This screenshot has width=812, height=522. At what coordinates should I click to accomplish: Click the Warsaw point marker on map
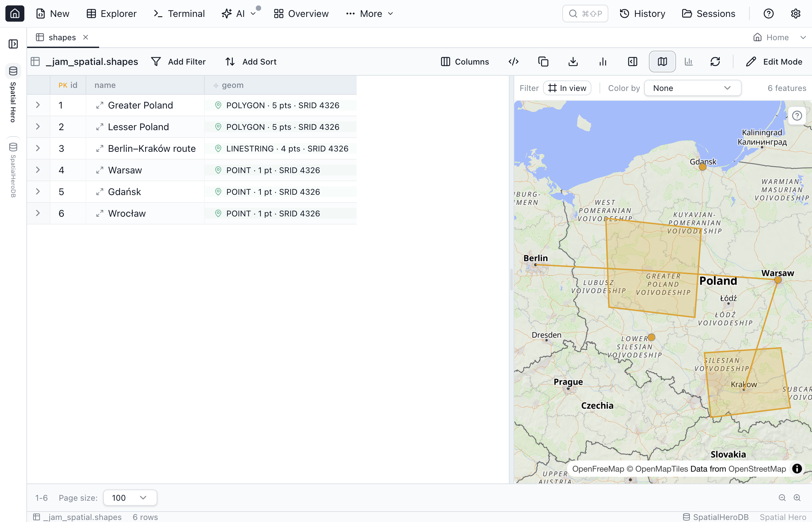click(x=778, y=280)
